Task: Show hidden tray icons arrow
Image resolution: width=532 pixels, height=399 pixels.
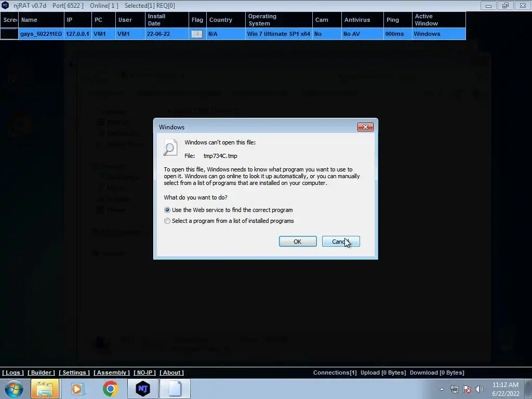Action: pos(442,389)
